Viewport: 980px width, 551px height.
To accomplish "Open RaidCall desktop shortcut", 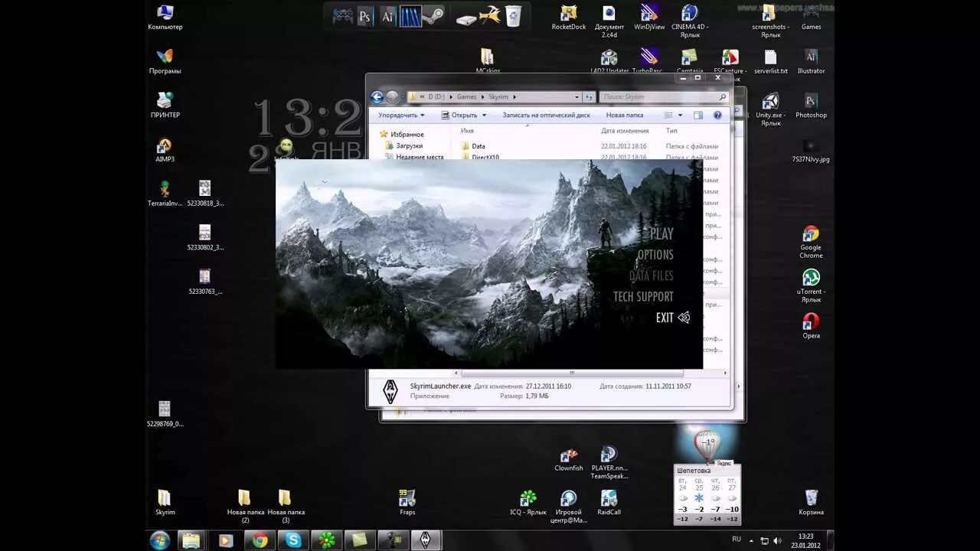I will (609, 502).
